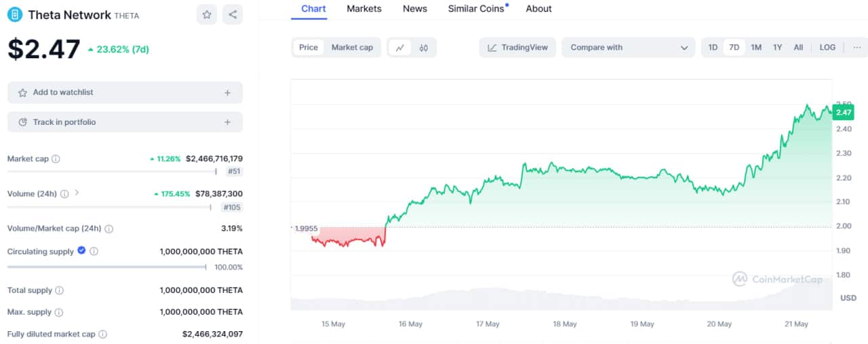
Task: Open Market cap info tooltip icon
Action: [x=56, y=159]
